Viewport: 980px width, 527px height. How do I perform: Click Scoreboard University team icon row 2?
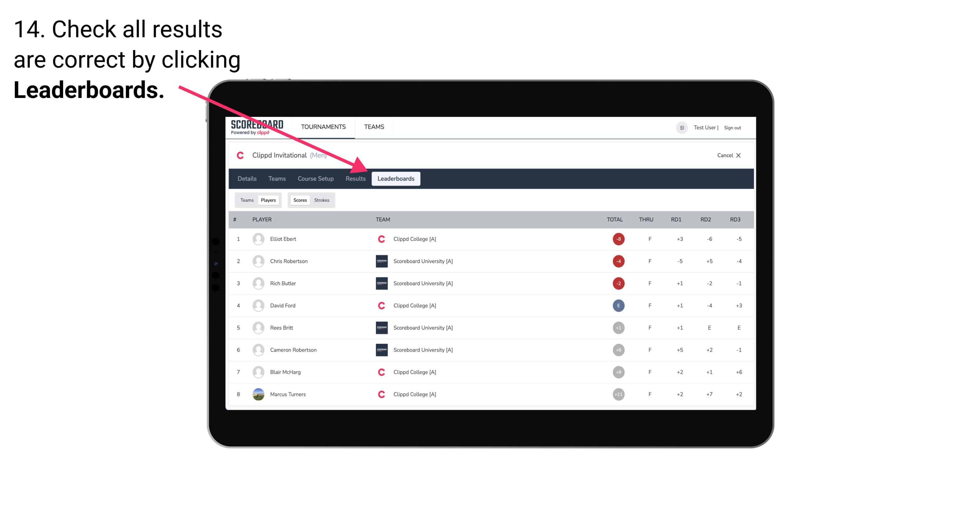379,261
